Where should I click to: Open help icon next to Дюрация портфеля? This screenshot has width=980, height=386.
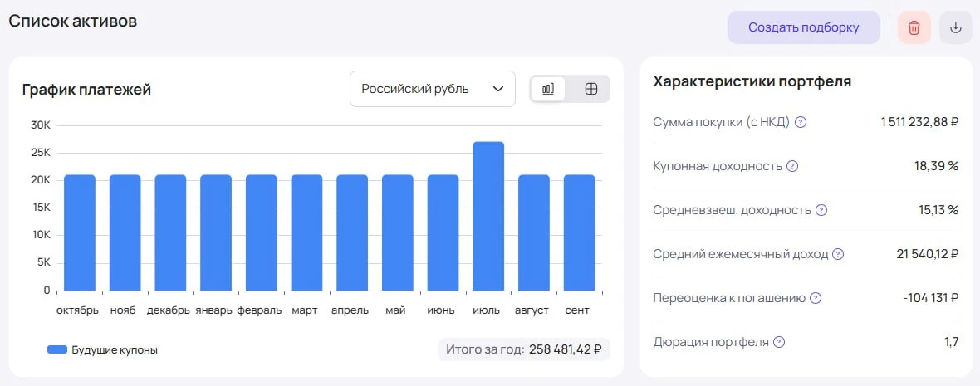click(779, 342)
